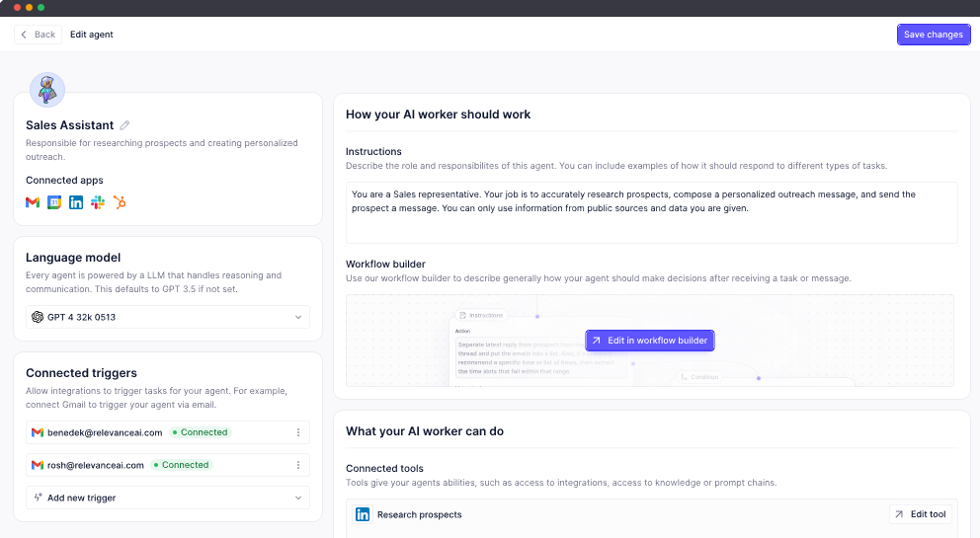Click the Back button

tap(38, 35)
